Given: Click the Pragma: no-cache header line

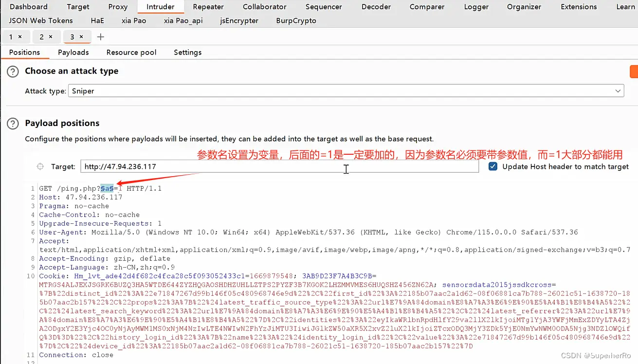Looking at the screenshot, I should point(74,206).
